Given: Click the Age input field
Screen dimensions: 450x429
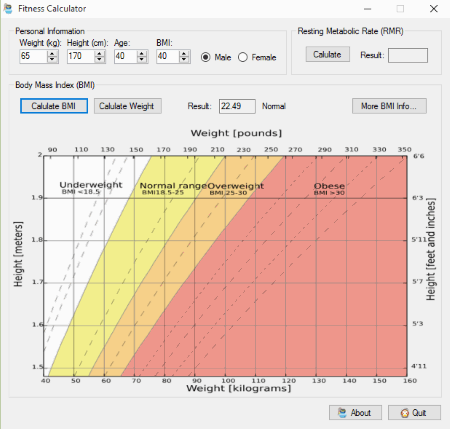Looking at the screenshot, I should tap(126, 56).
